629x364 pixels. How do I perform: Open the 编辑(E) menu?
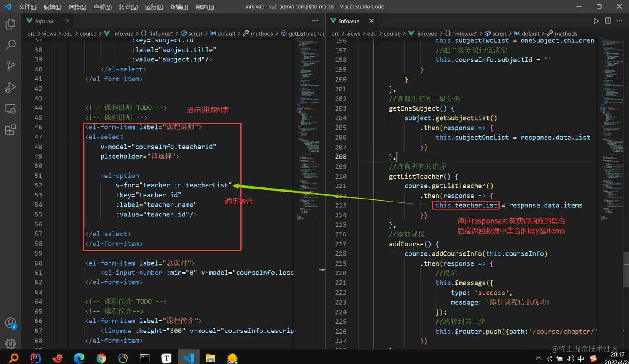52,7
